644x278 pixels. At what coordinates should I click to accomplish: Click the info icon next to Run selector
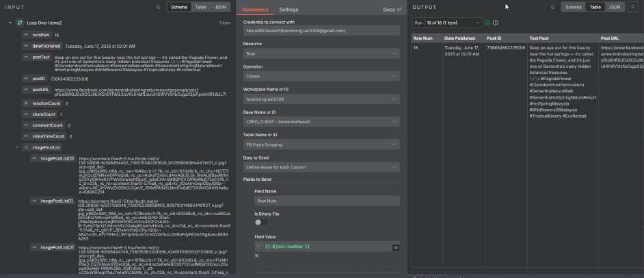click(x=496, y=23)
